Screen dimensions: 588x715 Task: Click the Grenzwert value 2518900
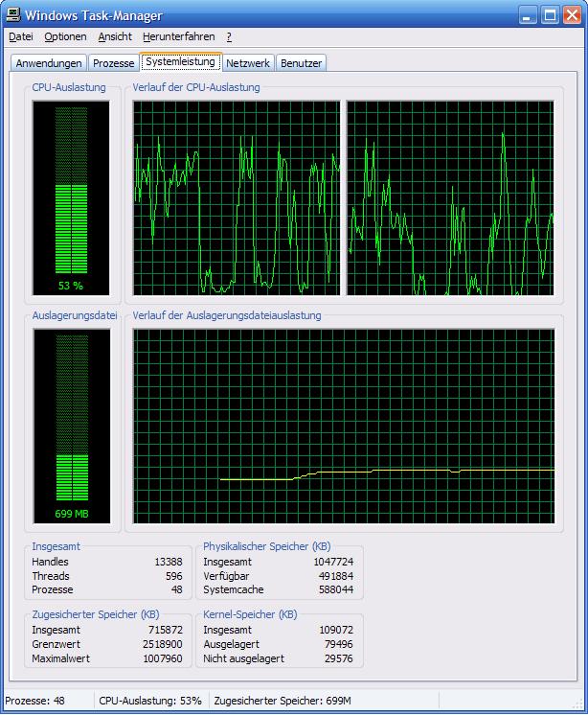[163, 644]
